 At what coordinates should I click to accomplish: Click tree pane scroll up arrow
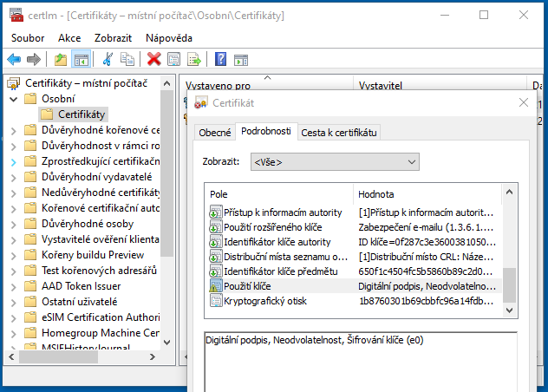tap(167, 83)
